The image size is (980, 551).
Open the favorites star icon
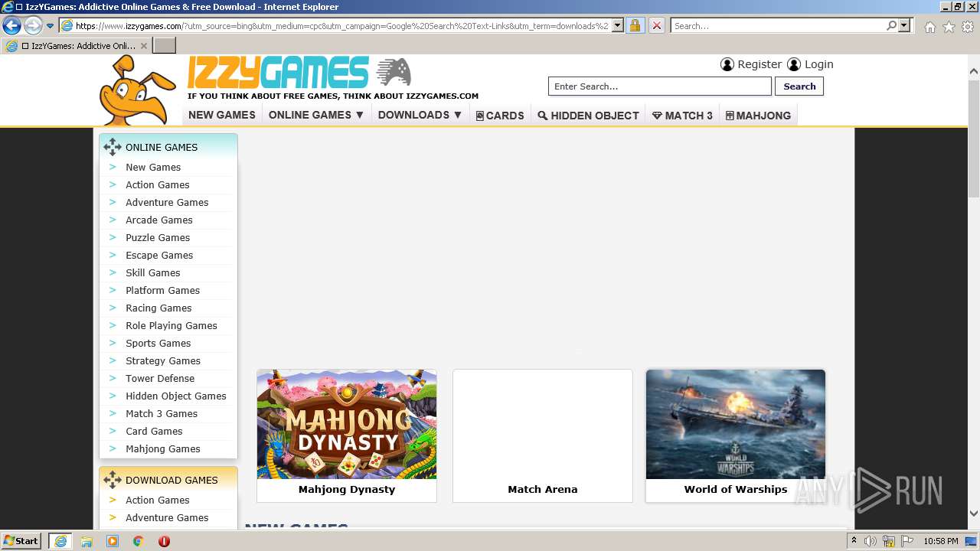point(949,26)
